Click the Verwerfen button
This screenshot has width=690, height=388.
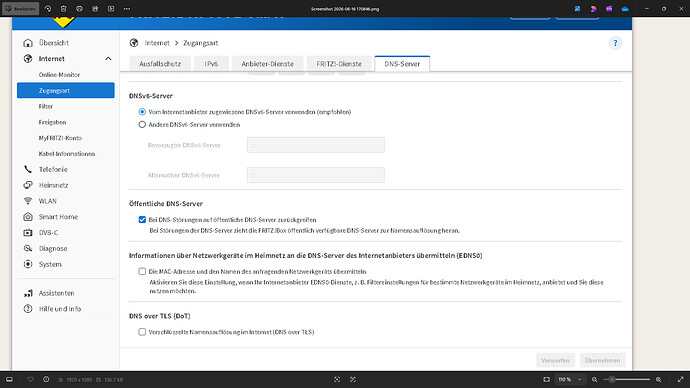tap(555, 360)
